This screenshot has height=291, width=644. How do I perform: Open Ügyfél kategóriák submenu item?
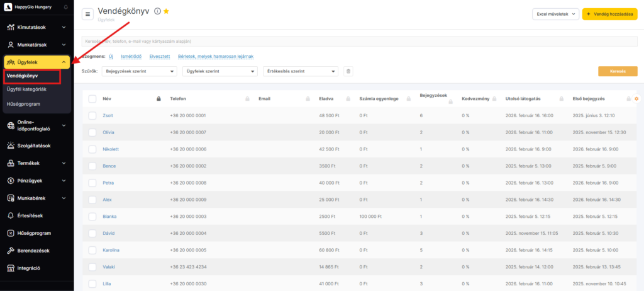(x=26, y=89)
